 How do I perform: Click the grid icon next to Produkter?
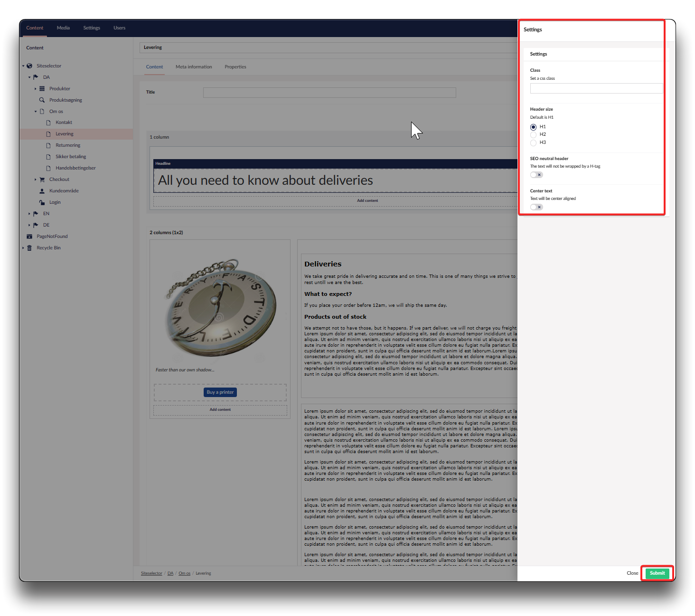click(42, 89)
